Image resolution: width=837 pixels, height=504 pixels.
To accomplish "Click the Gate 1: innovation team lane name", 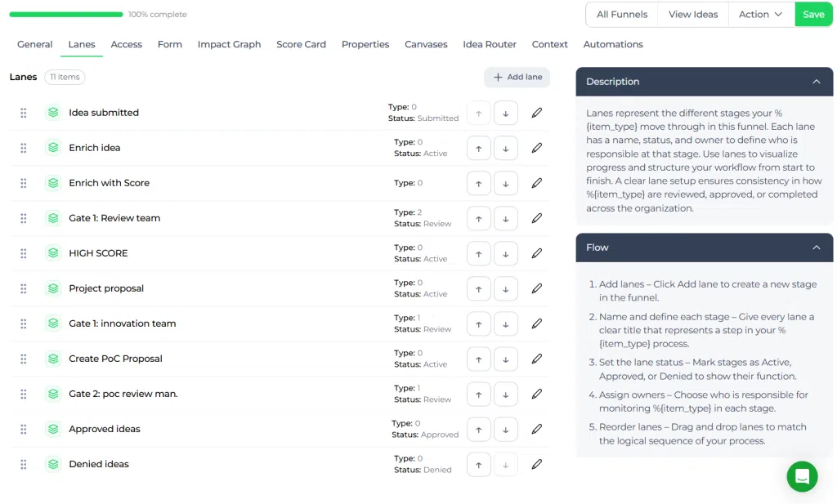I will point(123,323).
